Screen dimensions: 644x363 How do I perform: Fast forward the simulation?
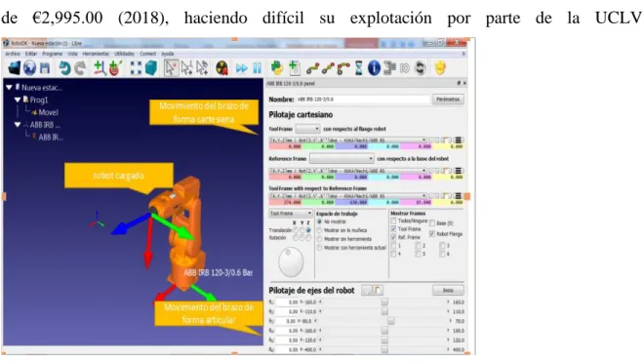[242, 67]
